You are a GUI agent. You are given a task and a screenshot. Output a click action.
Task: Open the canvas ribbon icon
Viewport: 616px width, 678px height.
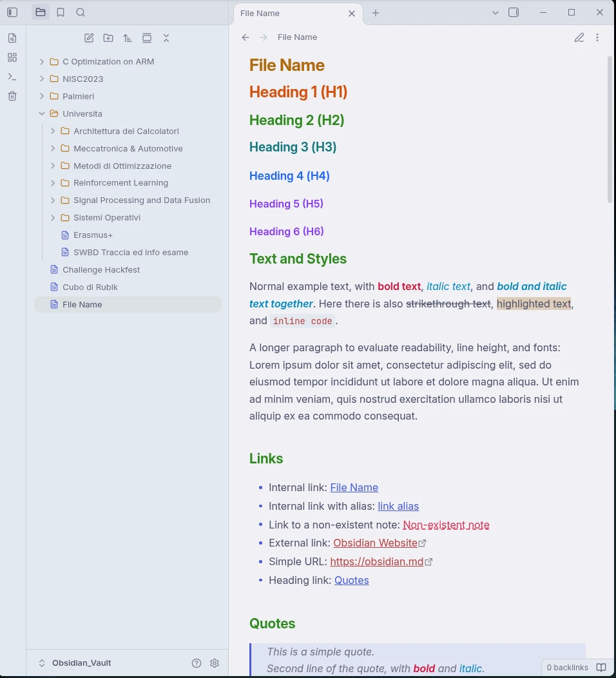click(x=12, y=57)
